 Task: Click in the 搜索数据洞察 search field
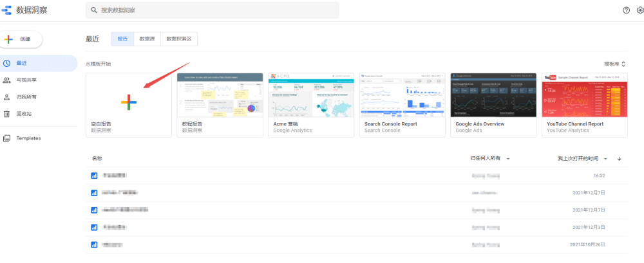pyautogui.click(x=213, y=10)
